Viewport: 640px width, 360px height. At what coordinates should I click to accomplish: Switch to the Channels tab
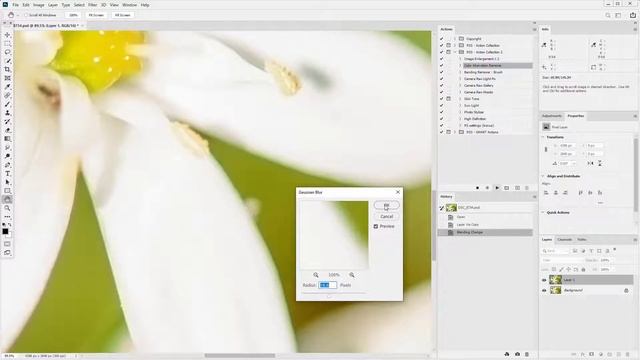564,240
